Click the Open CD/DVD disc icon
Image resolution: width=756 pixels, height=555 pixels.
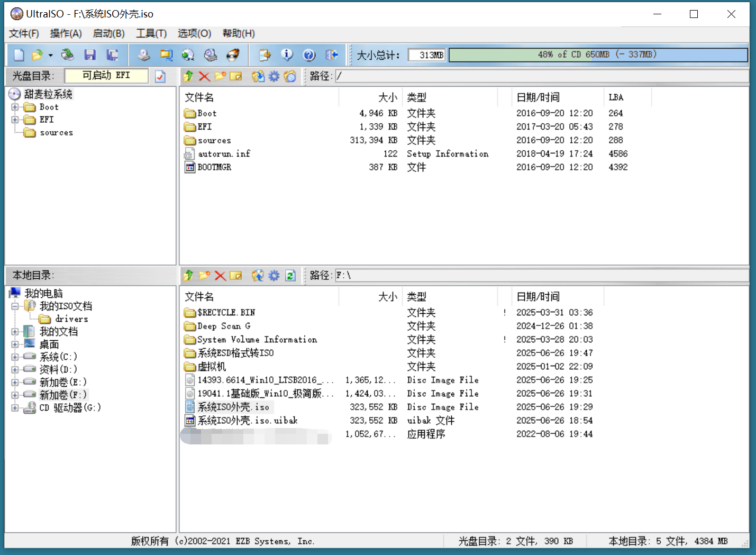tap(67, 55)
